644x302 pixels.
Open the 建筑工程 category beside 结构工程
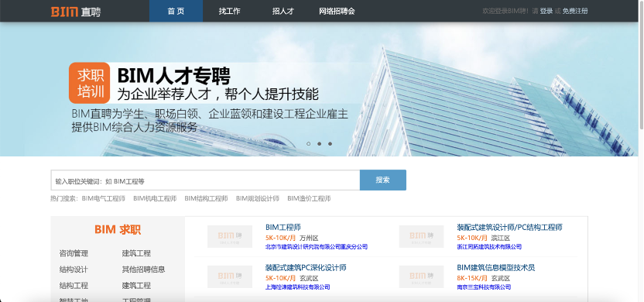tap(136, 286)
